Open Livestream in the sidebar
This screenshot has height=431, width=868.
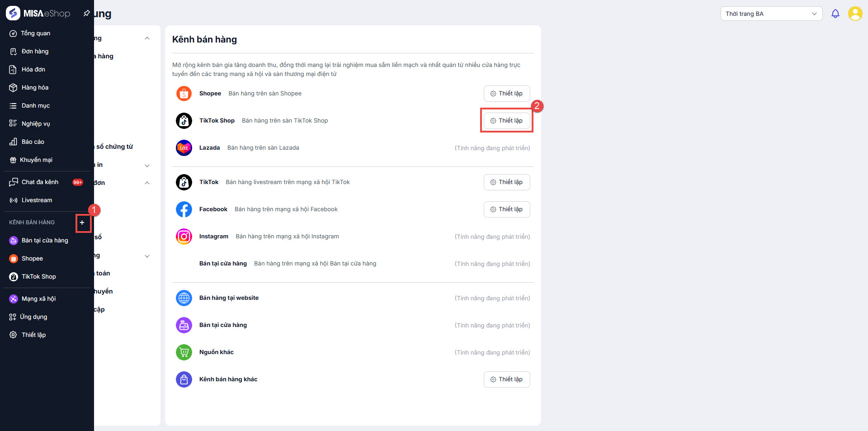click(37, 200)
